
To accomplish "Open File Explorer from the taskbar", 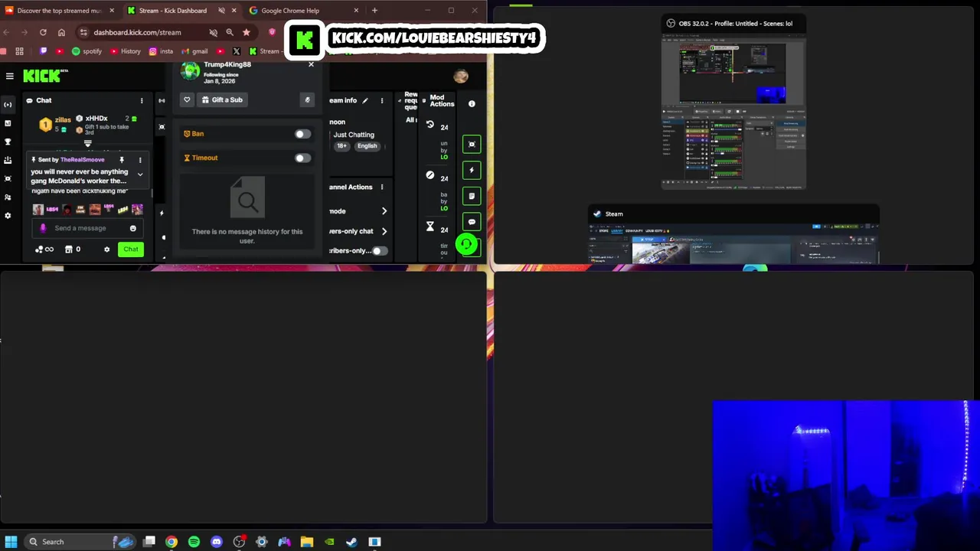I will point(307,542).
